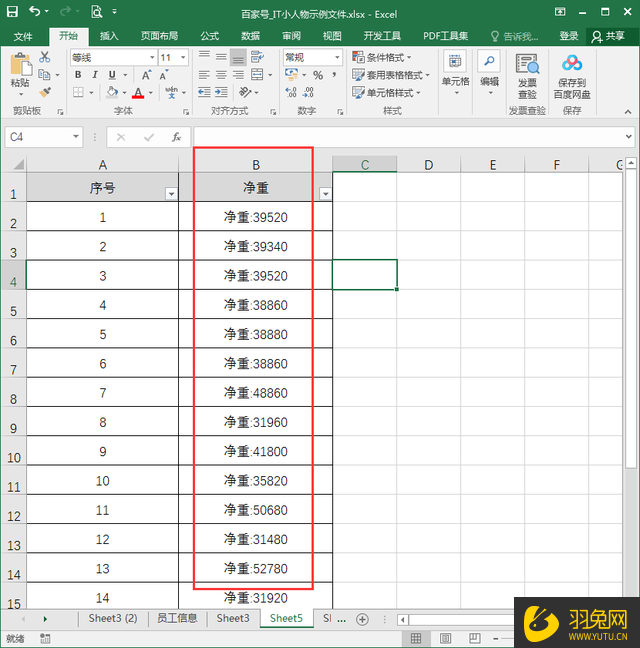The width and height of the screenshot is (640, 648).
Task: Open the font size dropdown
Action: coord(183,57)
